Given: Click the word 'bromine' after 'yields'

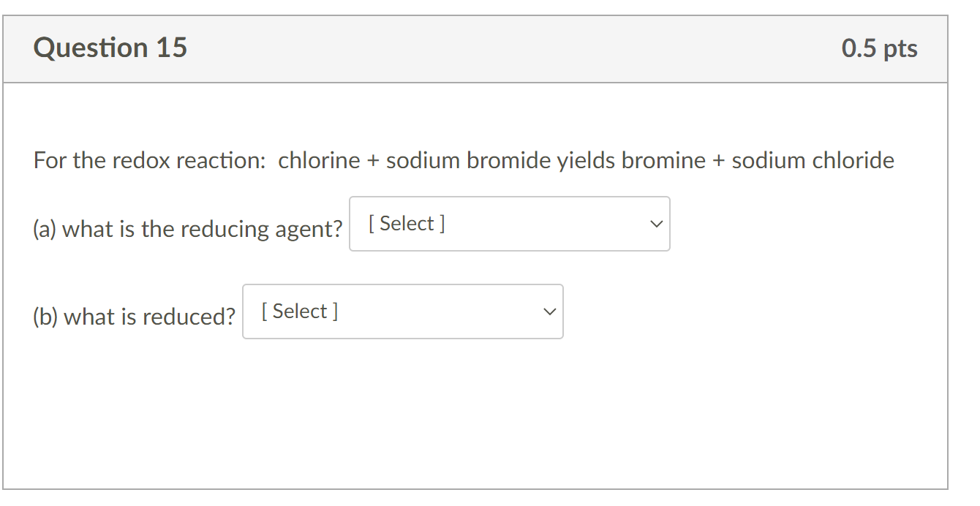Looking at the screenshot, I should point(663,160).
